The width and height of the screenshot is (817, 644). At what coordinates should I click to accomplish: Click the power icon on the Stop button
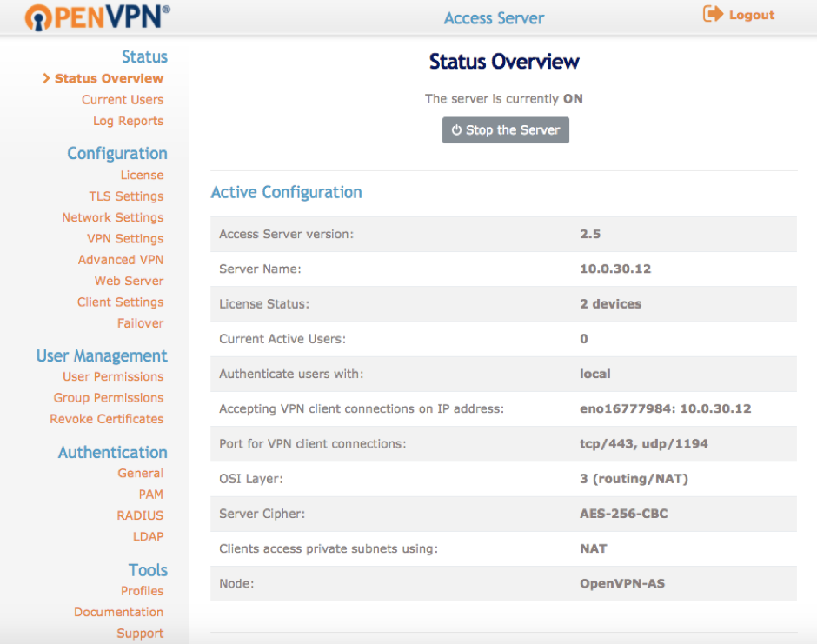tap(456, 129)
